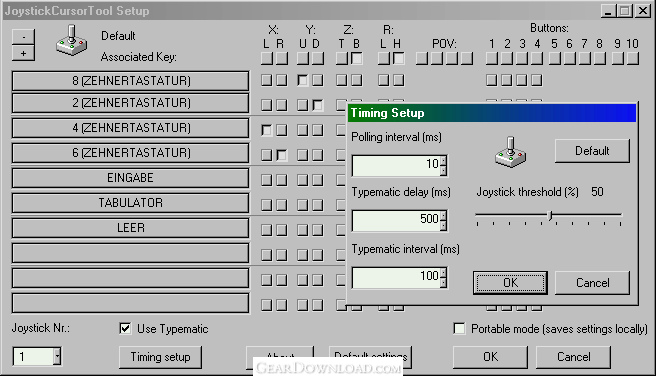The height and width of the screenshot is (376, 656).
Task: Click the Timing Setup dialog title bar
Action: pyautogui.click(x=492, y=113)
